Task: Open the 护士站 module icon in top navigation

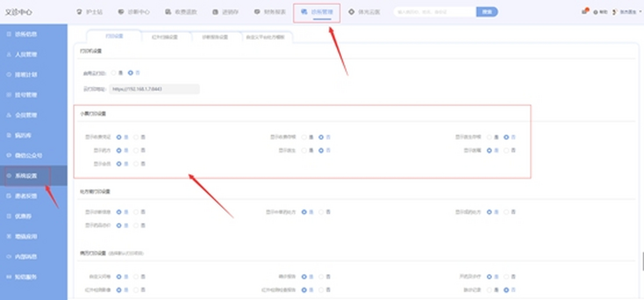Action: [x=79, y=11]
